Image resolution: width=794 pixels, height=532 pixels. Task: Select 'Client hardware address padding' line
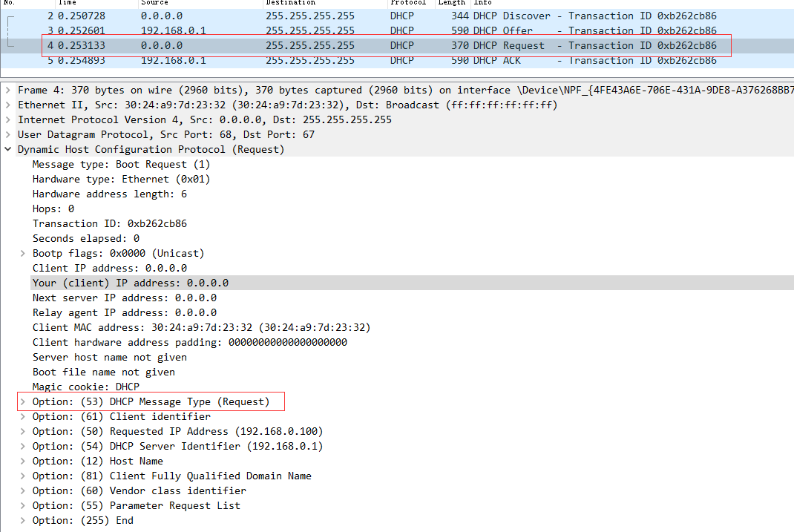click(190, 342)
